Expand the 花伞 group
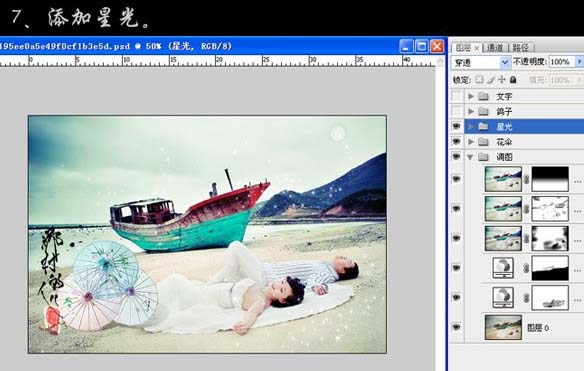The width and height of the screenshot is (584, 371). pos(471,142)
